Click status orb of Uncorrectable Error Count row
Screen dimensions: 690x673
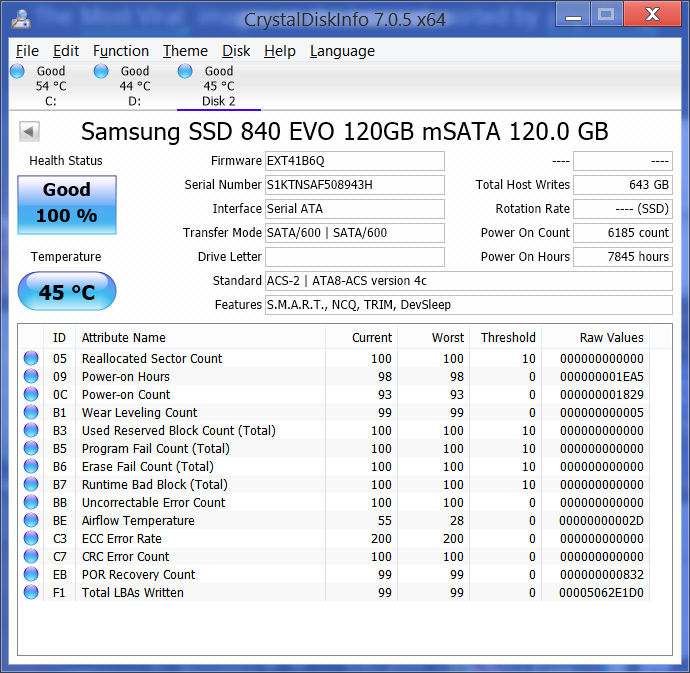tap(31, 502)
